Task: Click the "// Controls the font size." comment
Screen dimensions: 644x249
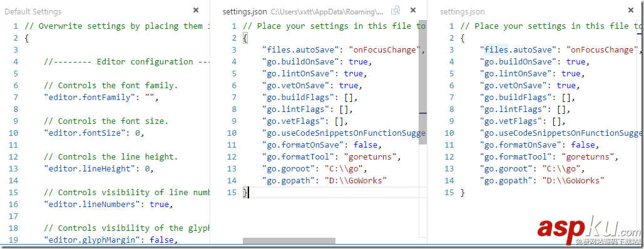Action: coord(106,121)
